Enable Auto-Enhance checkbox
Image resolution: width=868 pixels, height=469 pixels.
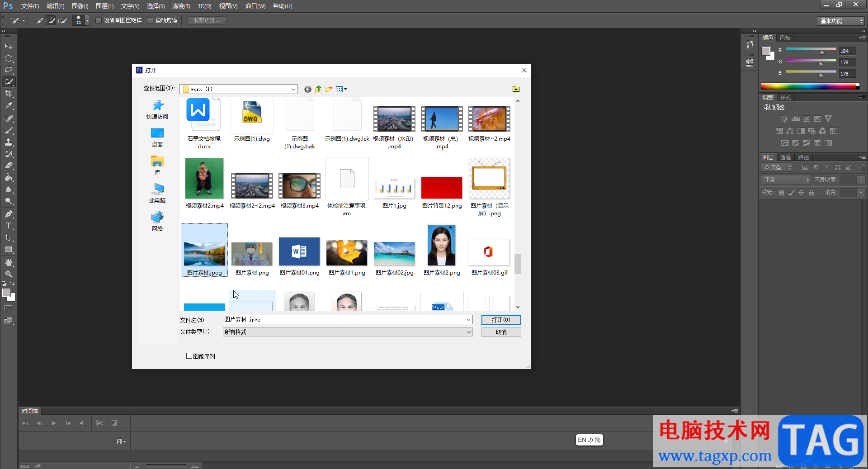pyautogui.click(x=150, y=20)
